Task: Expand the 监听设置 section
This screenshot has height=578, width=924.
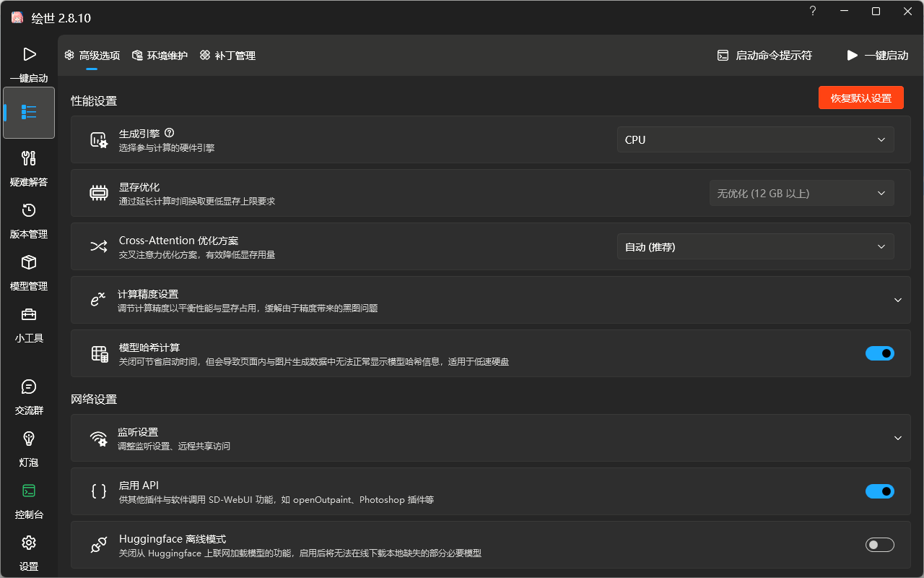Action: tap(897, 438)
